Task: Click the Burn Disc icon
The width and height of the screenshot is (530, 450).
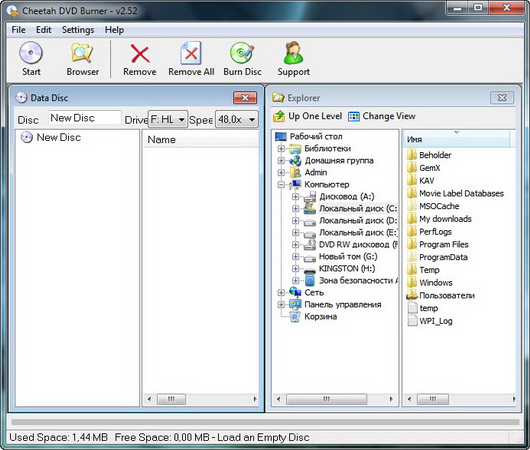Action: tap(242, 53)
